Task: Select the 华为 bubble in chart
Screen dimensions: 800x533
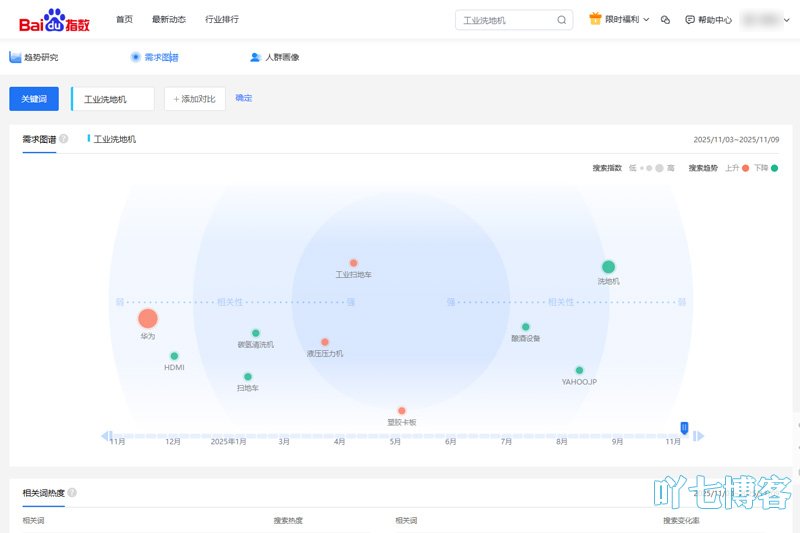Action: pos(148,319)
